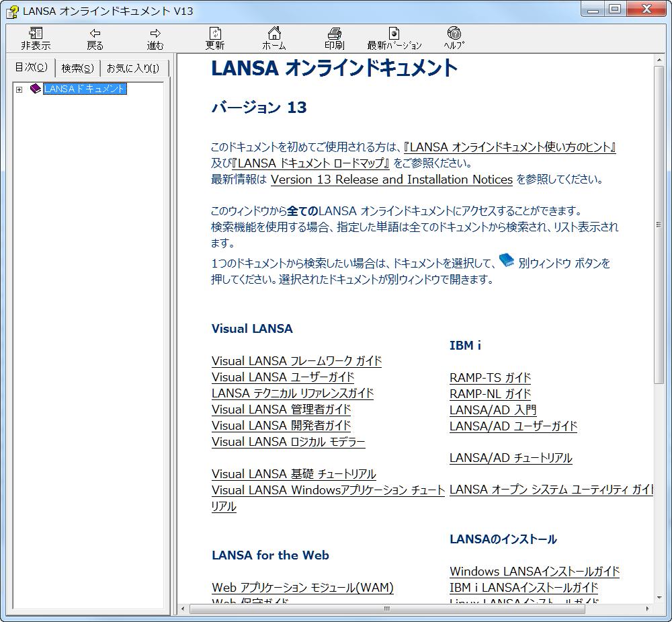The image size is (672, 622).
Task: Switch to the お気に入り(I) tab
Action: (133, 68)
